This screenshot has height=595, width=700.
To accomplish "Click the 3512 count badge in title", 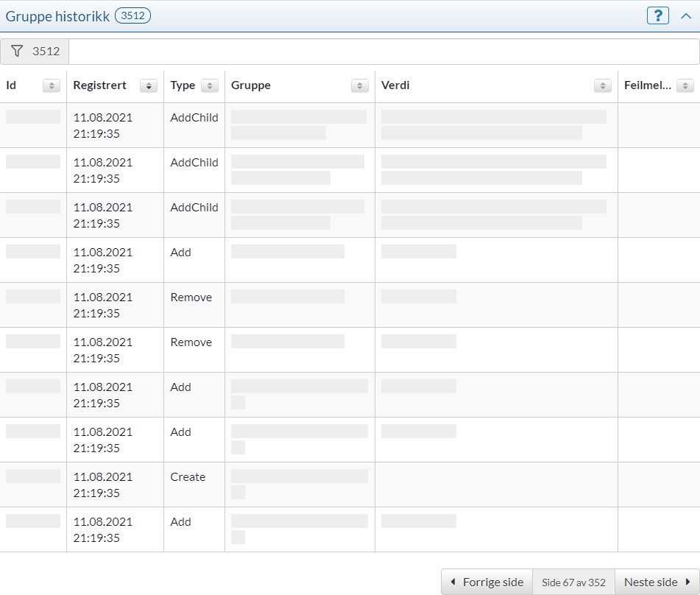I will pos(132,15).
